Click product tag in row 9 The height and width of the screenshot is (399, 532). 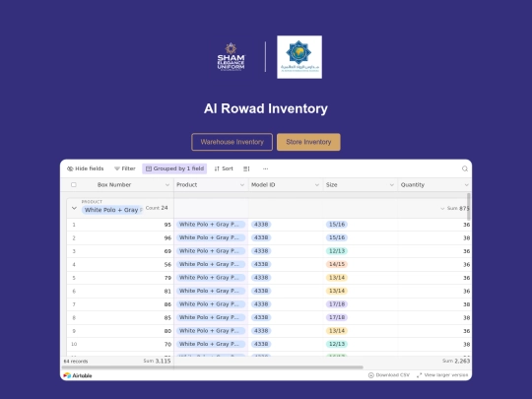pos(211,331)
